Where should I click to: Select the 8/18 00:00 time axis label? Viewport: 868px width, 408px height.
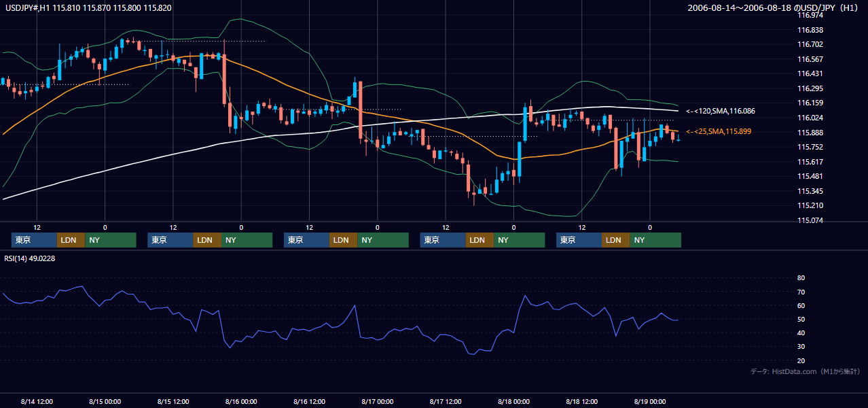[x=513, y=401]
